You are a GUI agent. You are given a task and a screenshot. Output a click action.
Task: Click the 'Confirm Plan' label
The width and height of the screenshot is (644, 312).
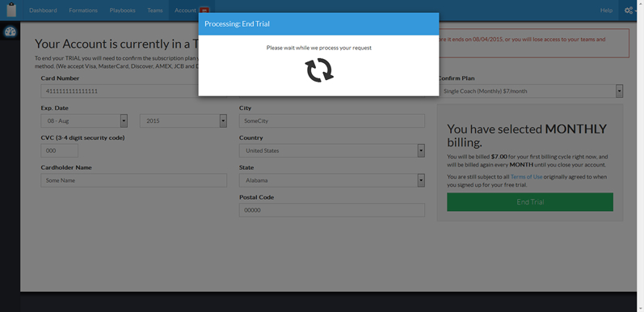tap(457, 78)
